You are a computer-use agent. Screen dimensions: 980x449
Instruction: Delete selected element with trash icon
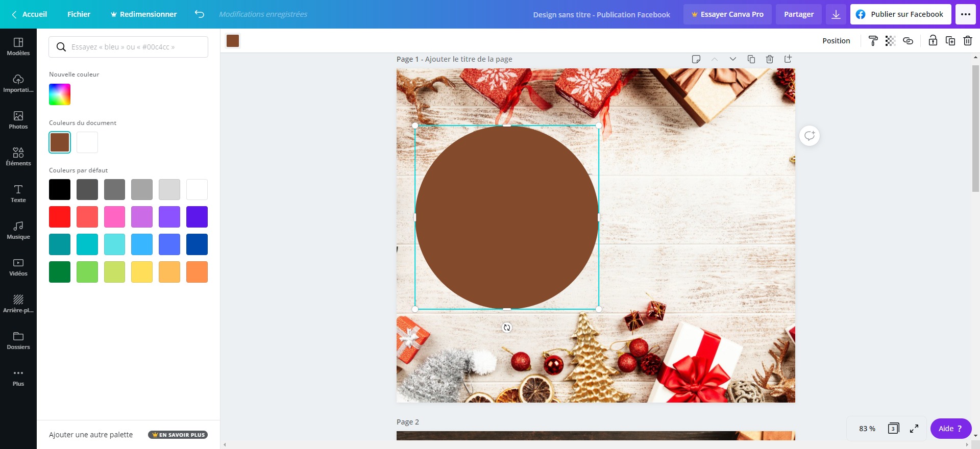[x=967, y=41]
